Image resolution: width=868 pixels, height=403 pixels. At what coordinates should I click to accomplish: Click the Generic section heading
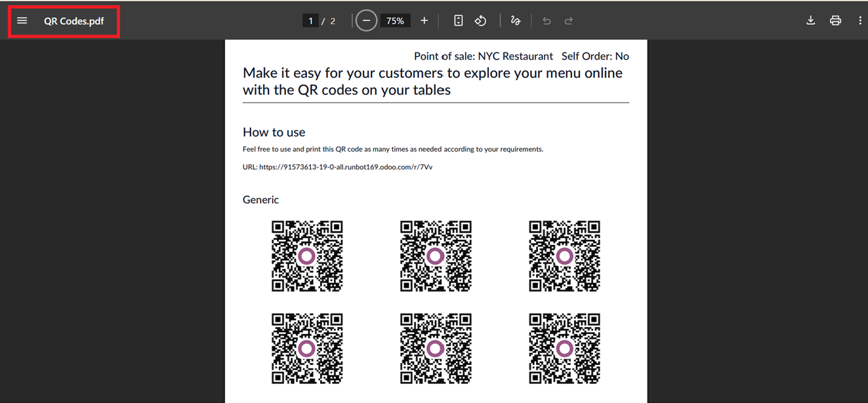pyautogui.click(x=260, y=200)
